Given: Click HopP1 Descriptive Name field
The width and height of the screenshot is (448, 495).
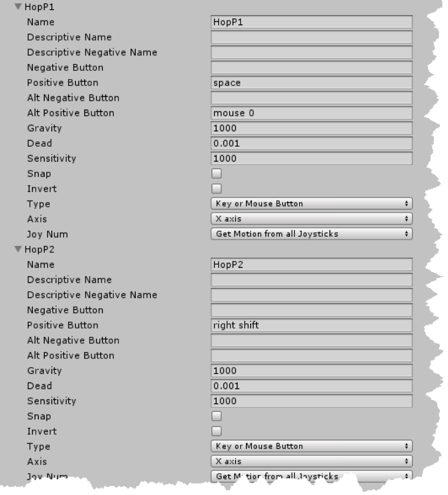Looking at the screenshot, I should (312, 37).
